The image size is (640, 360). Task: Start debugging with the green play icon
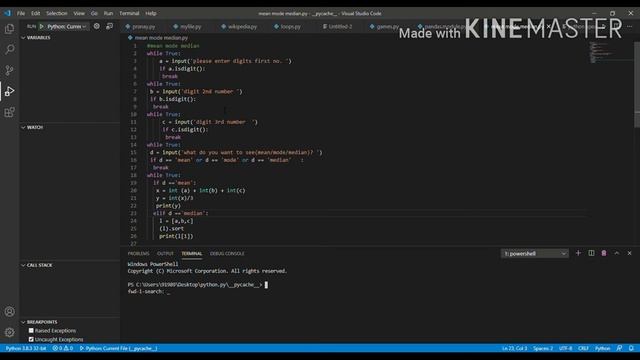[x=41, y=27]
